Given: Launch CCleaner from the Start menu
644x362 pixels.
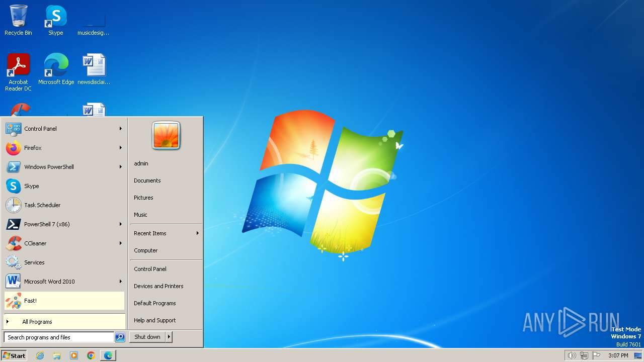Looking at the screenshot, I should (64, 243).
